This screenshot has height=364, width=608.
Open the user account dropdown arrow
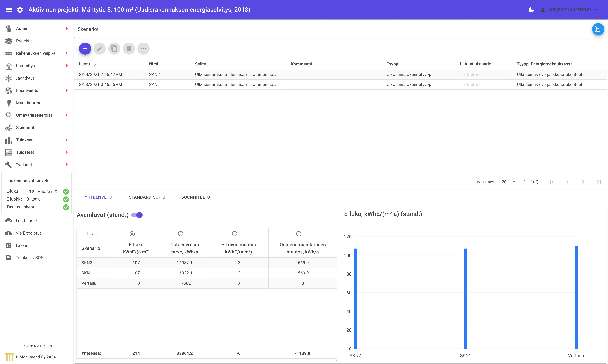point(596,10)
